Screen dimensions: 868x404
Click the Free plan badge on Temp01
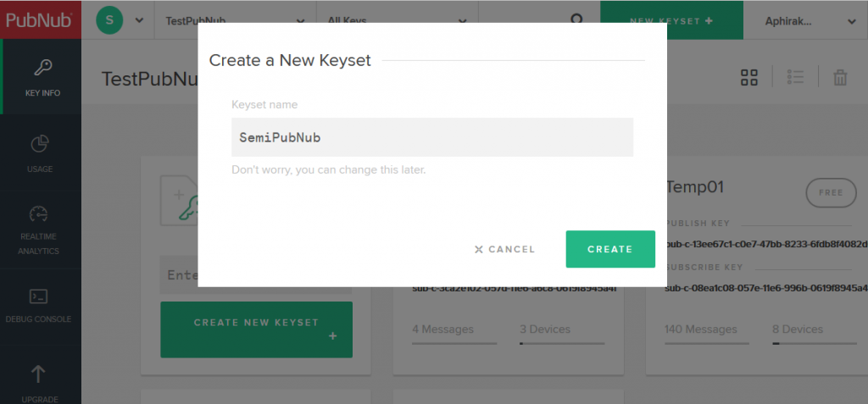(831, 192)
